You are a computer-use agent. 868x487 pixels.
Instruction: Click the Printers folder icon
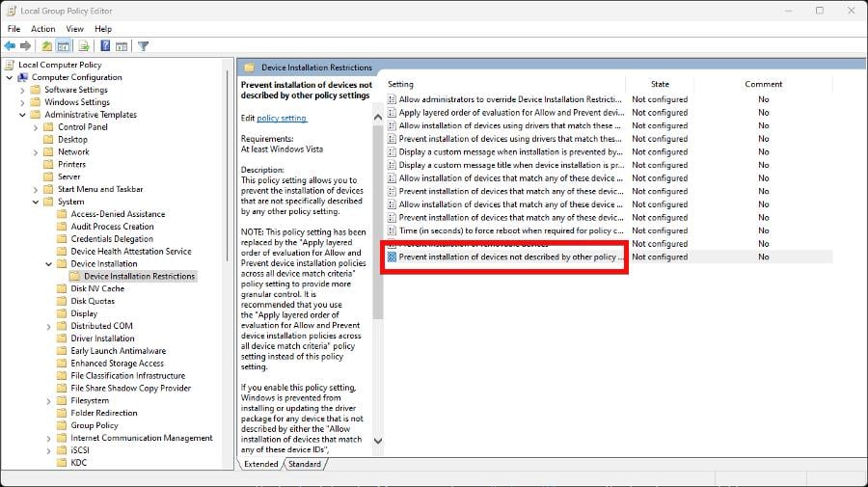click(49, 164)
